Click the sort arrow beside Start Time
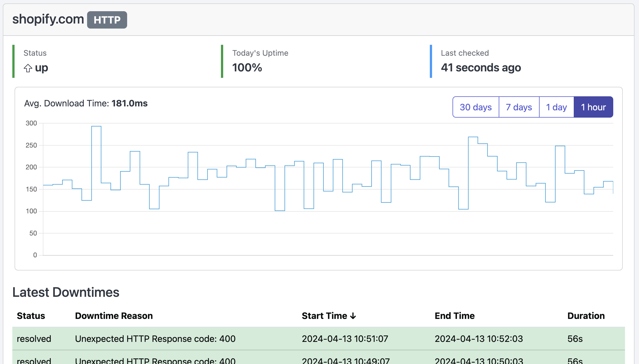 point(353,316)
